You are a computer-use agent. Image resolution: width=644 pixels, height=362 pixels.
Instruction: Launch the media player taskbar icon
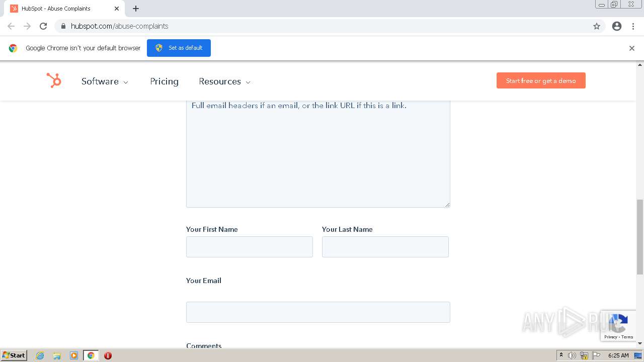[74, 355]
